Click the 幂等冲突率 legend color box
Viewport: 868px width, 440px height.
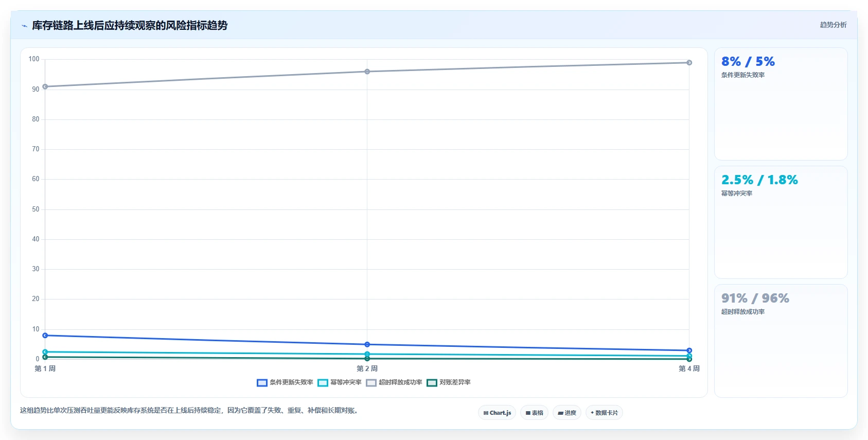click(323, 382)
